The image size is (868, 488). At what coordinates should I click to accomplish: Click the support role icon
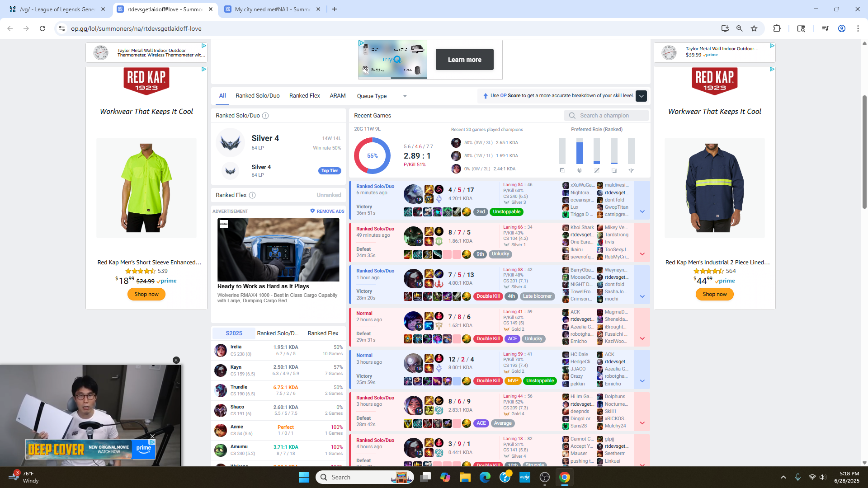coord(631,170)
